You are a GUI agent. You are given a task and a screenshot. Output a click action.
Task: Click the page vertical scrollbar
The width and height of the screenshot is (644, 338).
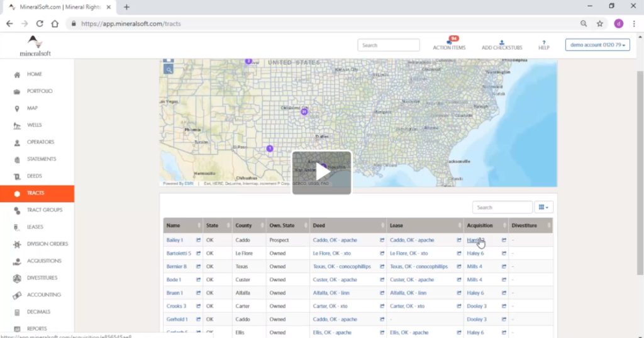(x=640, y=172)
